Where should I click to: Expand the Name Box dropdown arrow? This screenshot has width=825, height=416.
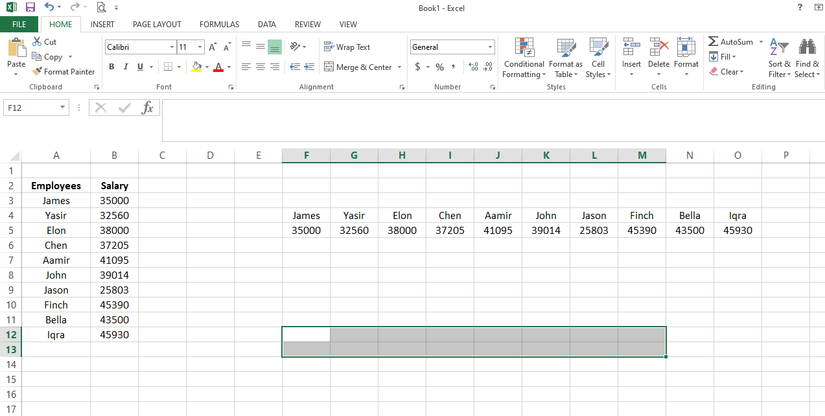(63, 108)
